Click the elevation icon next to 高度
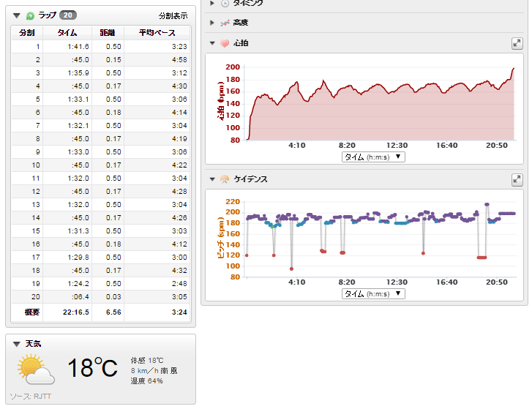The image size is (532, 409). 225,23
